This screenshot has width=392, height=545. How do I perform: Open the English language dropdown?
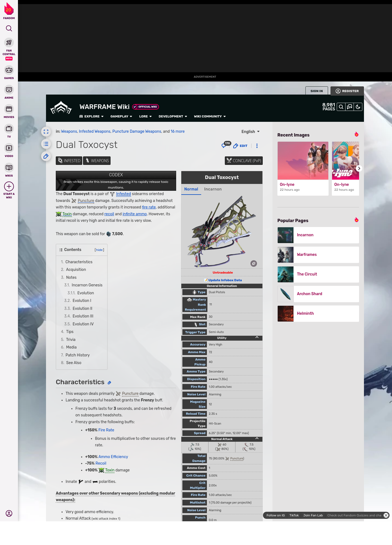[250, 132]
